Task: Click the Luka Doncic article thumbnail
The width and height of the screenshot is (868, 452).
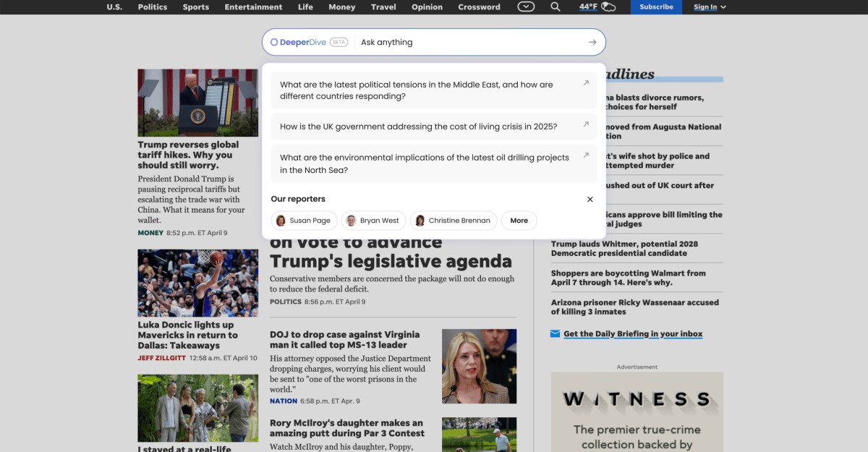Action: click(197, 283)
